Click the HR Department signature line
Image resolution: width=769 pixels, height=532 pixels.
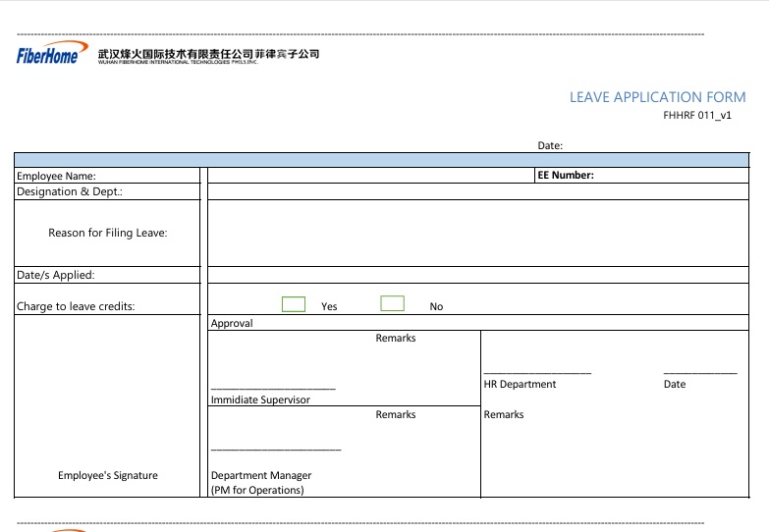[537, 373]
